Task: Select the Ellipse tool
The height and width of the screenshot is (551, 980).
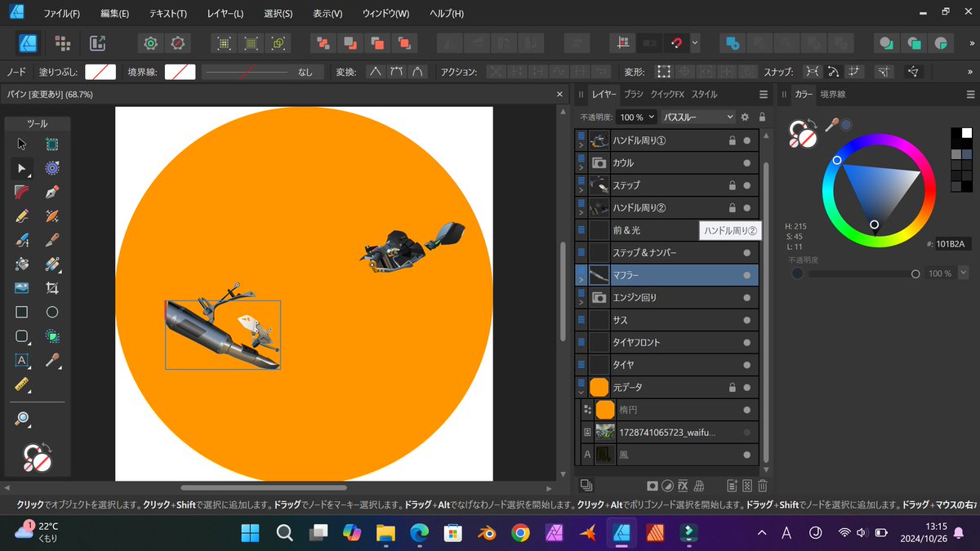Action: pyautogui.click(x=52, y=312)
